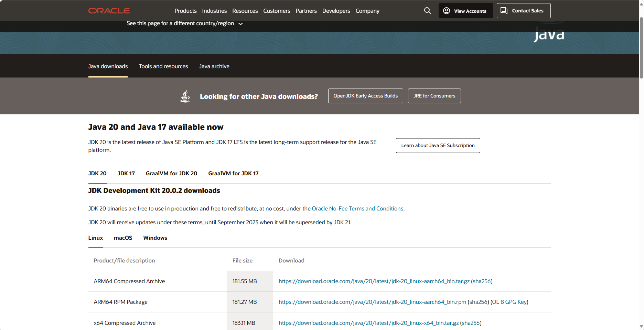Click the scrollbar down arrow
The height and width of the screenshot is (330, 644).
641,326
